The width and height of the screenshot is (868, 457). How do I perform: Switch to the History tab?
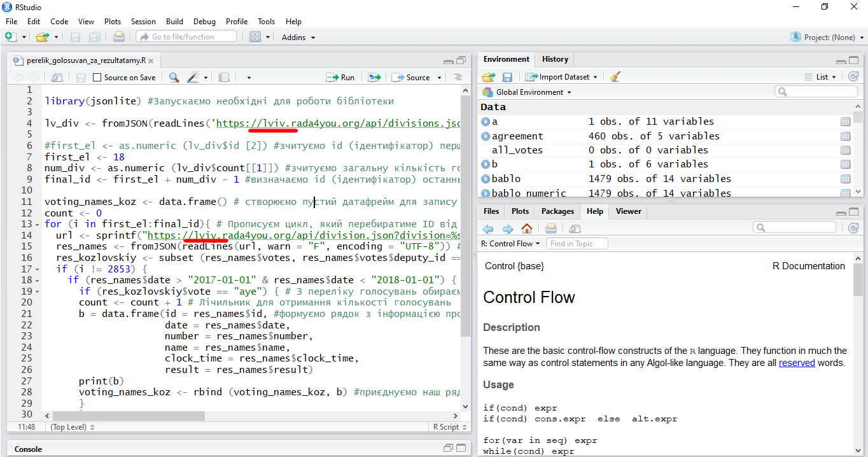pyautogui.click(x=555, y=59)
